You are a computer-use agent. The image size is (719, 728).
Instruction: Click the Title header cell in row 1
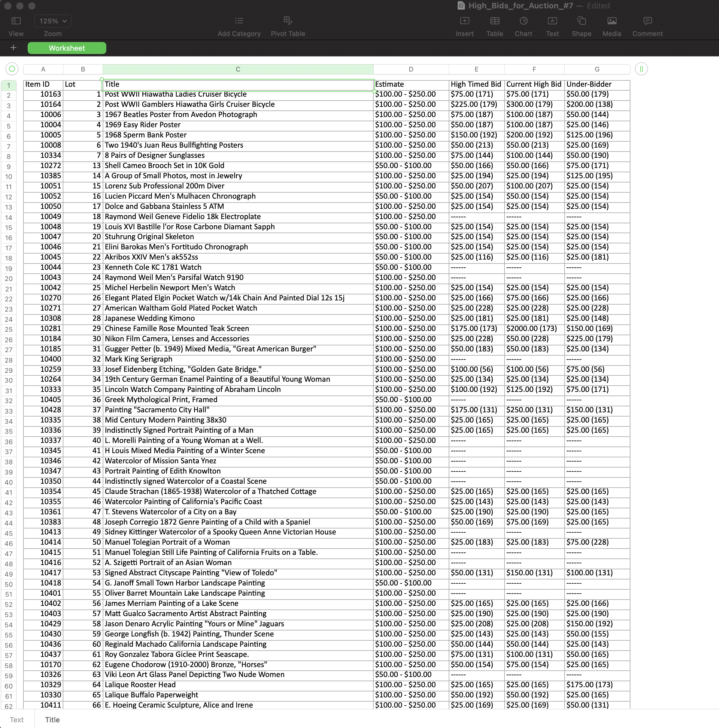pyautogui.click(x=238, y=84)
